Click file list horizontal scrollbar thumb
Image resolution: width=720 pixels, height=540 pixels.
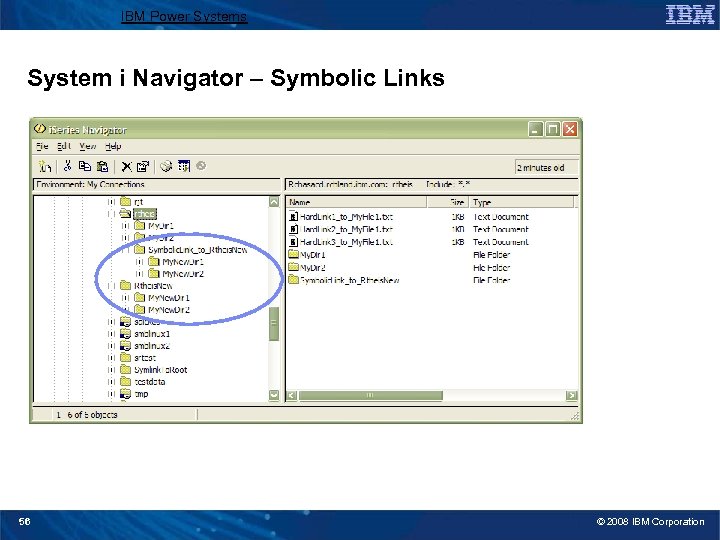(371, 395)
